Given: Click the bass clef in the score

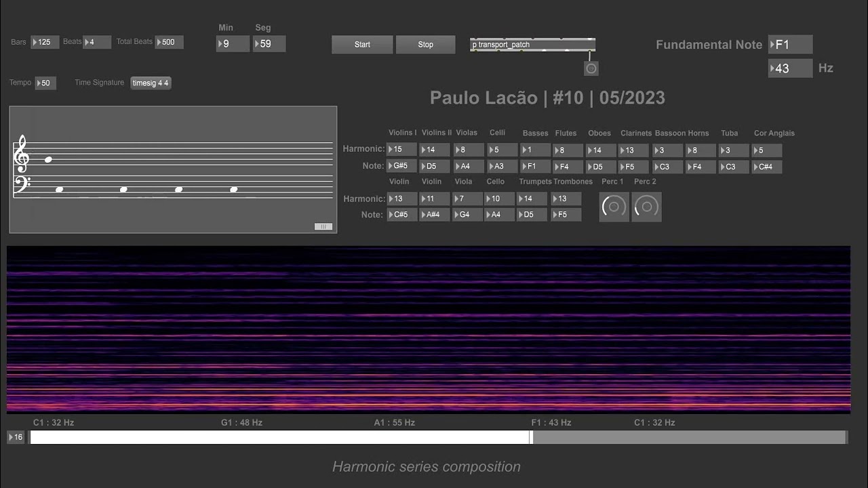Looking at the screenshot, I should pyautogui.click(x=22, y=185).
